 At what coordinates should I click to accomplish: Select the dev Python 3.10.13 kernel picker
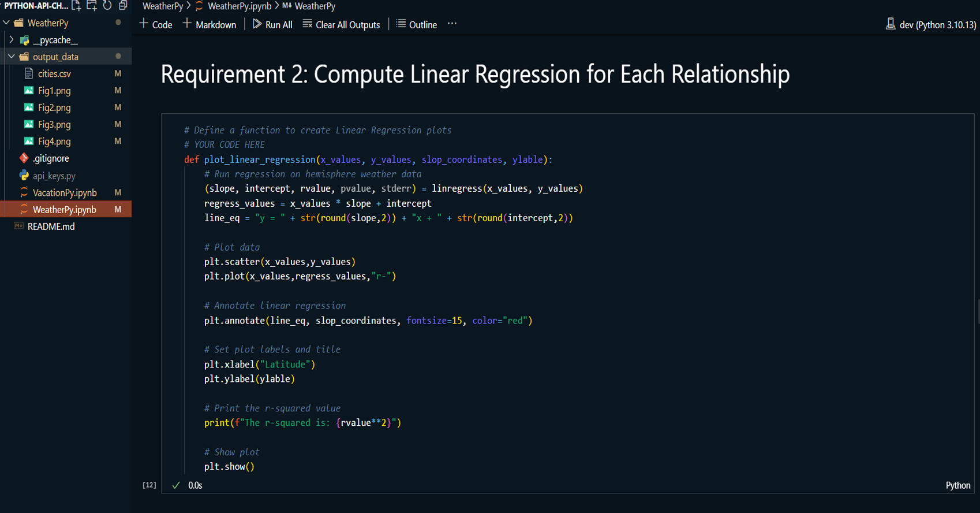[x=930, y=24]
